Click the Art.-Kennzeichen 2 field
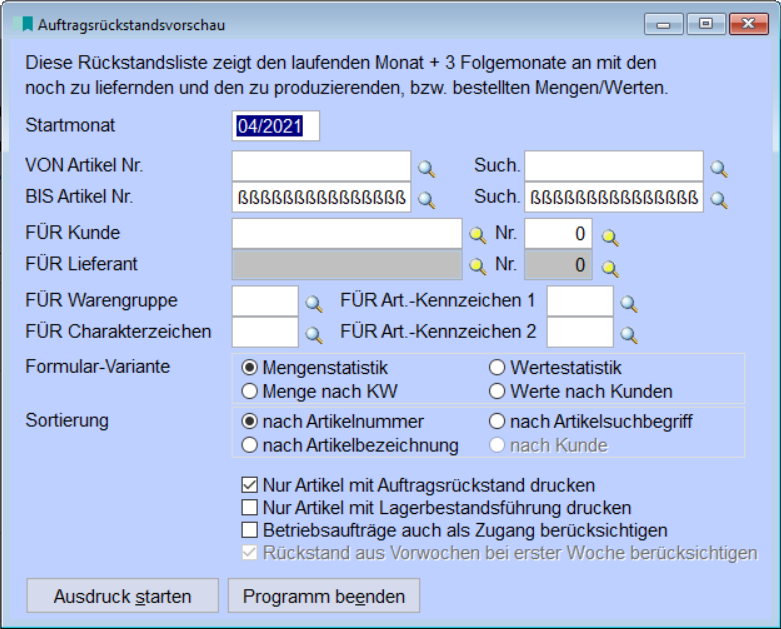This screenshot has width=781, height=629. click(x=580, y=332)
